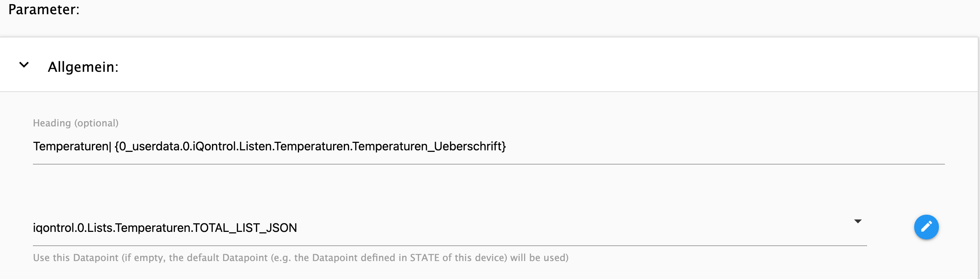980x279 pixels.
Task: Click empty part of datapoint selector line
Action: tap(571, 228)
